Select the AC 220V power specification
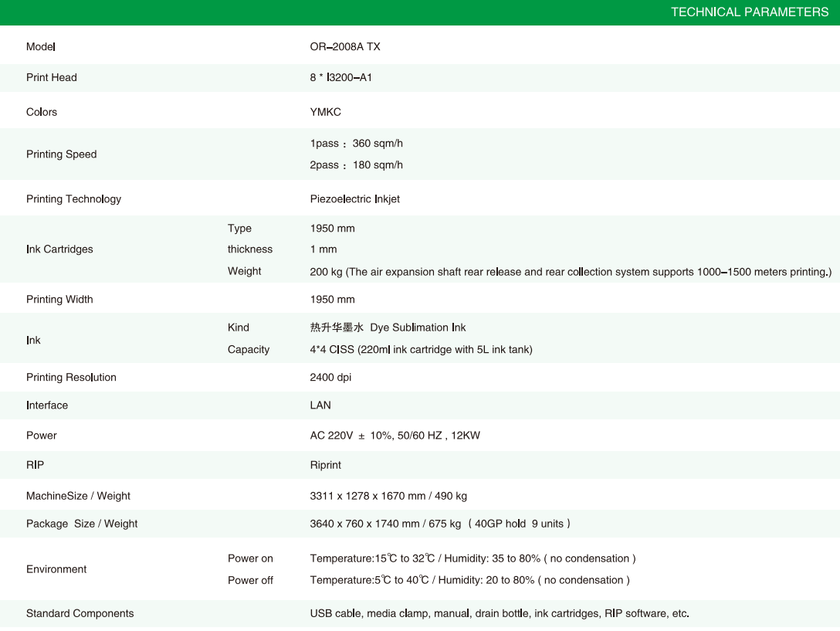 point(395,436)
